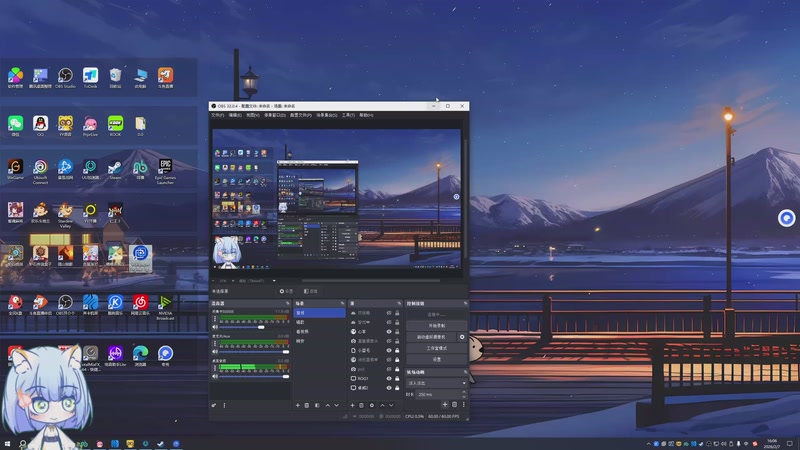Mute the 桌面音频 mixer channel speaker
The height and width of the screenshot is (450, 800).
click(215, 377)
